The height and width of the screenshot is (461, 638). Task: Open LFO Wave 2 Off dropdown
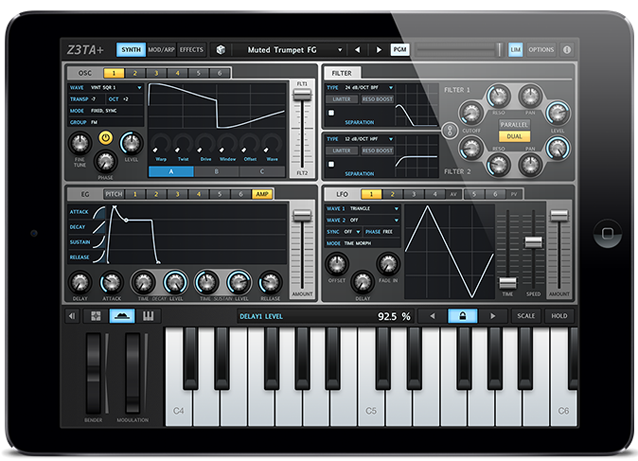[363, 220]
